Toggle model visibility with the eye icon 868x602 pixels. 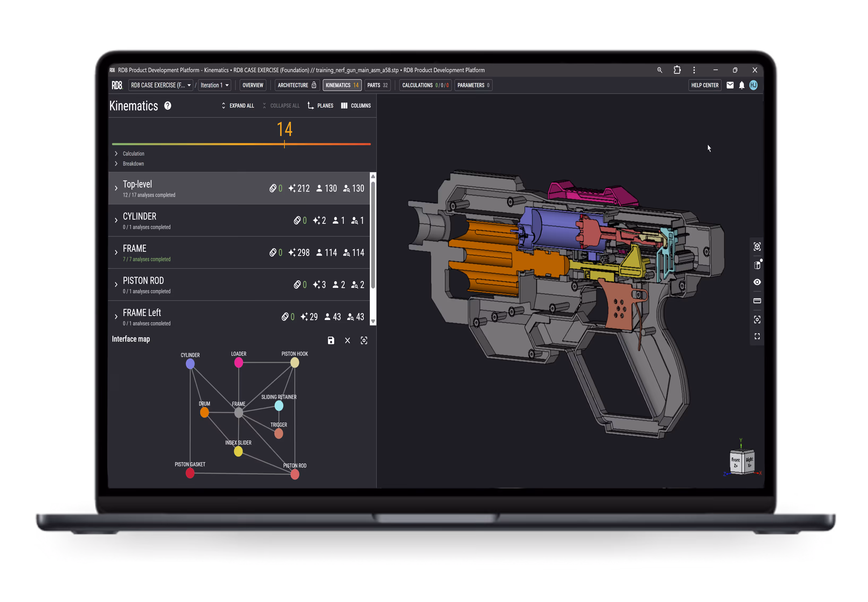click(757, 282)
